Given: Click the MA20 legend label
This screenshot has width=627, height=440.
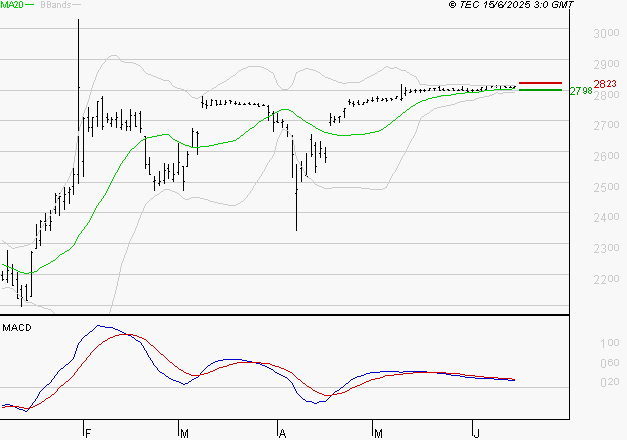Looking at the screenshot, I should coord(12,4).
